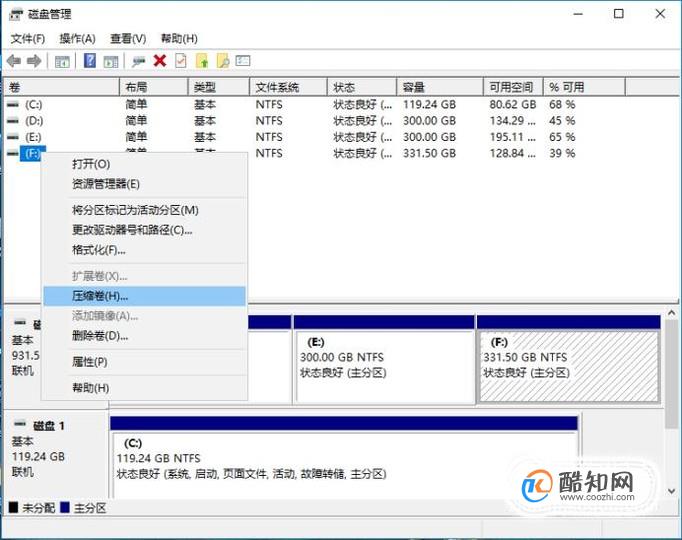
Task: Click the 80.62 GB free space cell
Action: [513, 104]
